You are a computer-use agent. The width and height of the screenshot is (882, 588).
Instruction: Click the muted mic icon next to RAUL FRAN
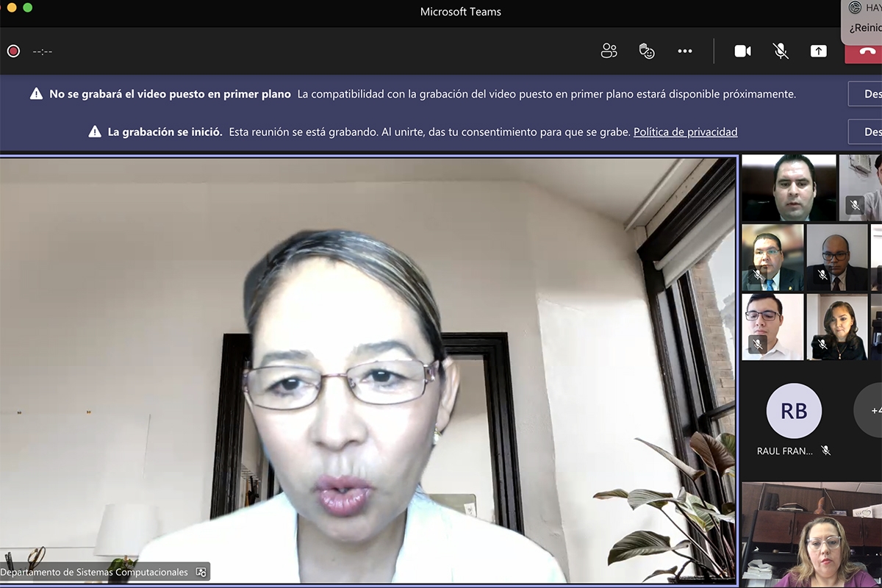pyautogui.click(x=826, y=451)
